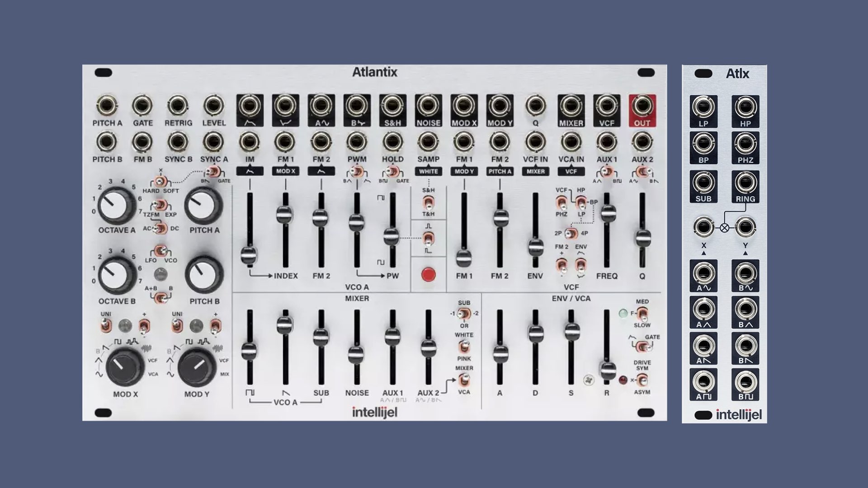Click the NOISE output jack
The width and height of the screenshot is (868, 488).
click(x=428, y=107)
